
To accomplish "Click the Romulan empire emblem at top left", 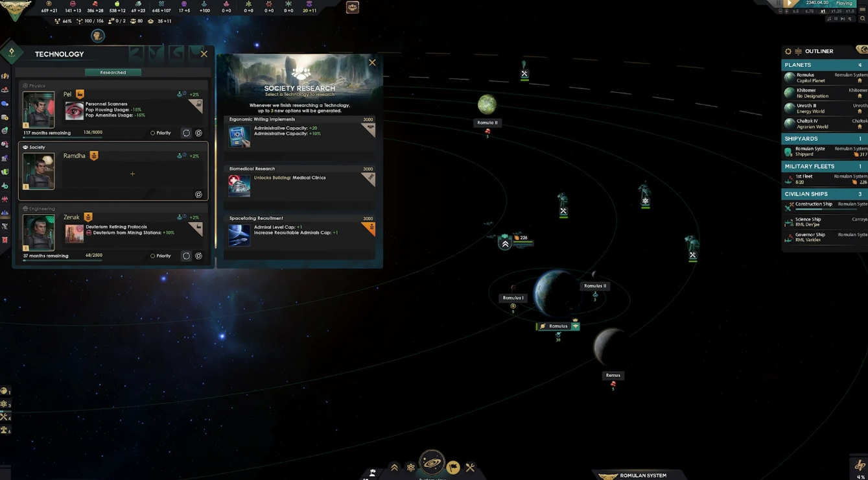I will point(14,10).
